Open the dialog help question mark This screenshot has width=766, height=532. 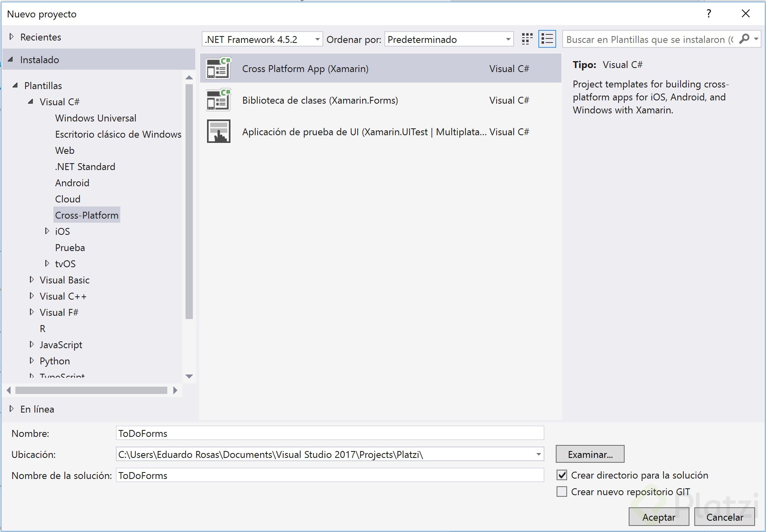click(709, 13)
